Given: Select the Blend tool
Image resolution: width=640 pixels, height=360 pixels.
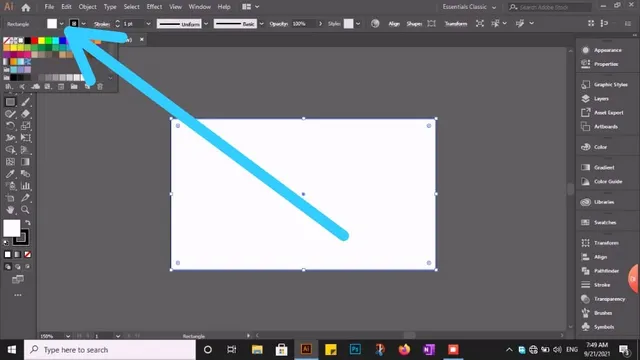Looking at the screenshot, I should 25,174.
